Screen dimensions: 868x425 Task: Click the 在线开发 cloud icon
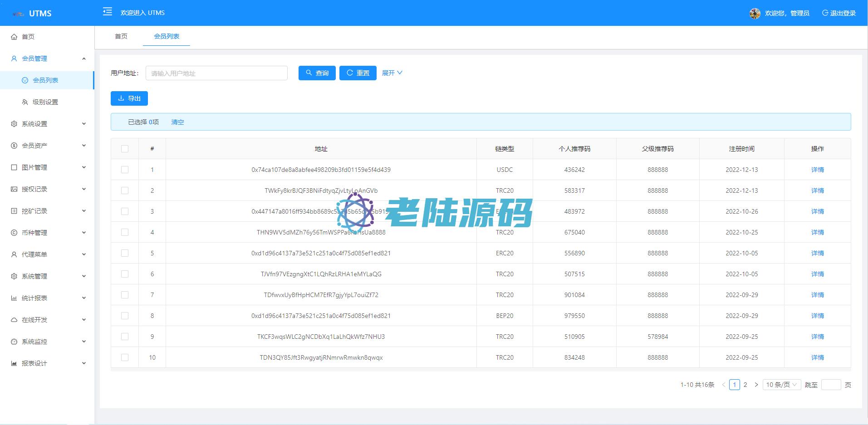[14, 320]
